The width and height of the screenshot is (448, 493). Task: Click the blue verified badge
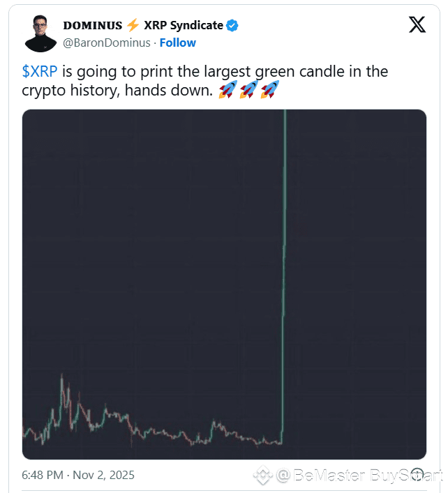232,26
